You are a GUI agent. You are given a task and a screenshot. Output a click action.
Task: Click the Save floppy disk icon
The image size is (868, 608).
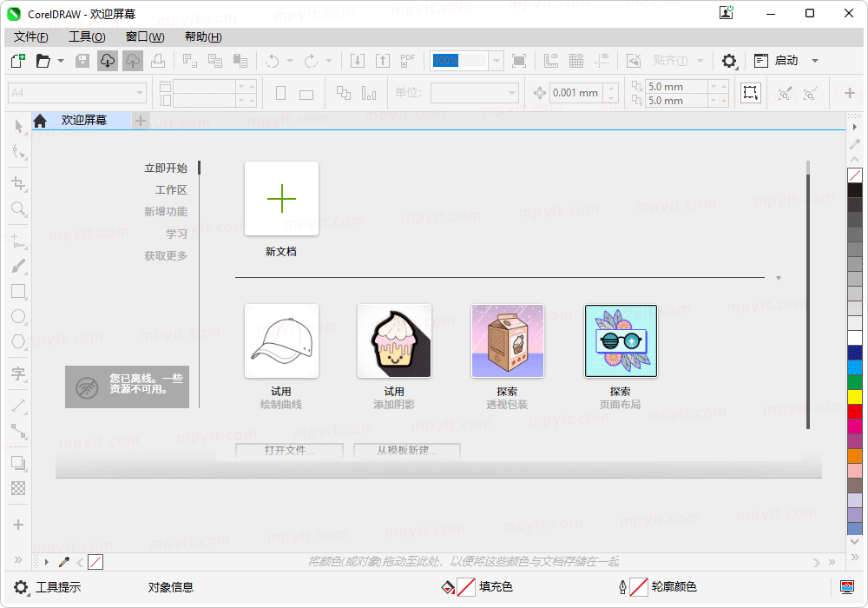click(x=82, y=60)
